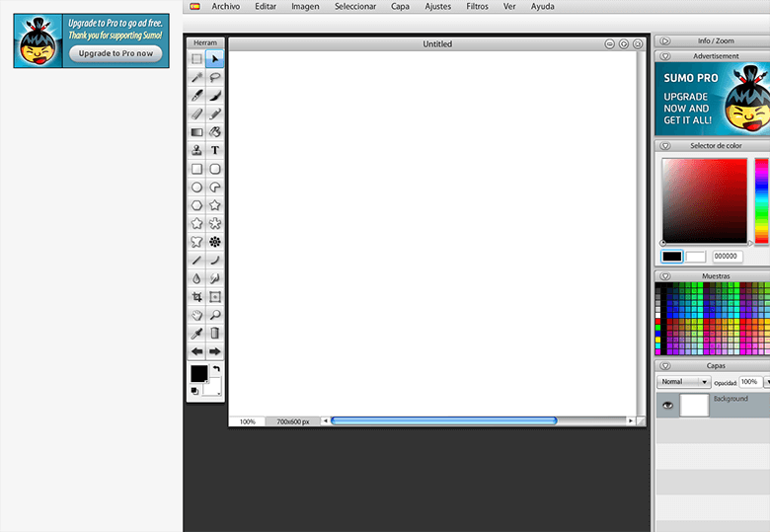
Task: Choose the Rounded Rectangle shape tool
Action: [214, 169]
